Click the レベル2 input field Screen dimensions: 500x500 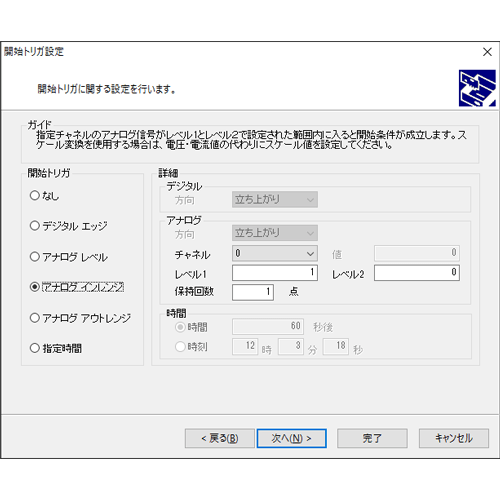[x=417, y=273]
